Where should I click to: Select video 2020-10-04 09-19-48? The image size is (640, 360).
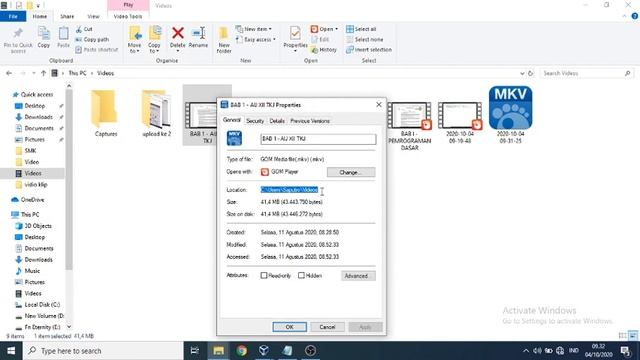click(460, 122)
